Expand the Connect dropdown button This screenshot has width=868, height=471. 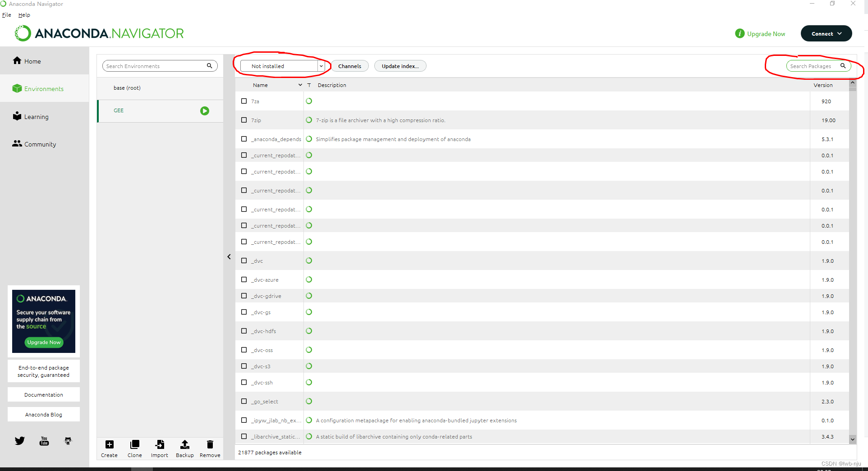[x=826, y=33]
